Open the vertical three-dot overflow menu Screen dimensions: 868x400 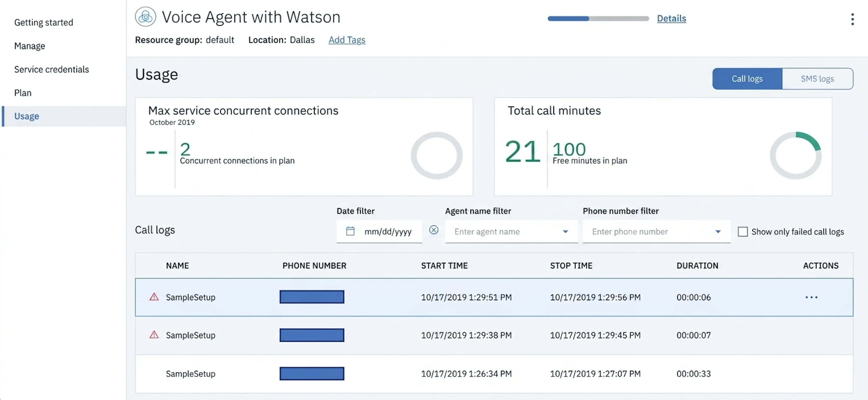pos(852,19)
